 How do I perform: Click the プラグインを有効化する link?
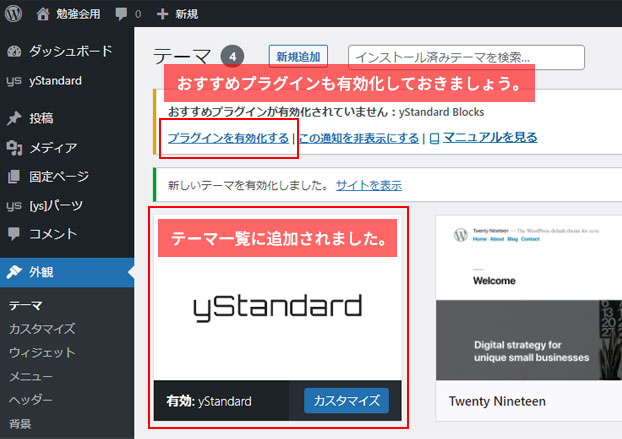[228, 138]
